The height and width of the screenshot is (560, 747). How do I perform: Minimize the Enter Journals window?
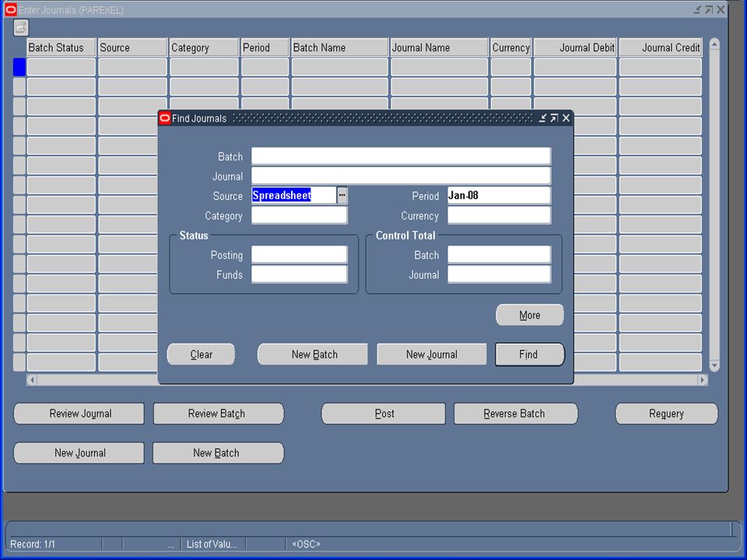[697, 9]
